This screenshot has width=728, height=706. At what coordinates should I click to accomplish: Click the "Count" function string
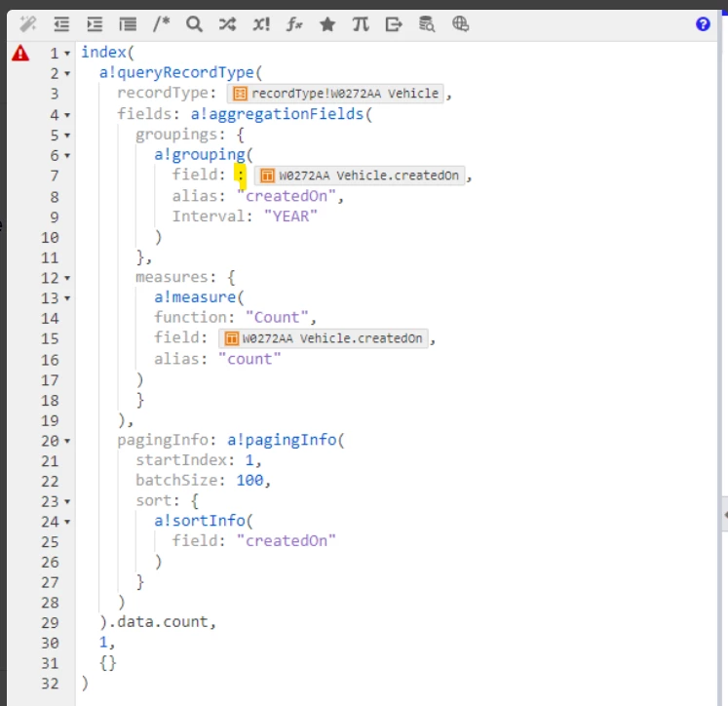pos(277,318)
